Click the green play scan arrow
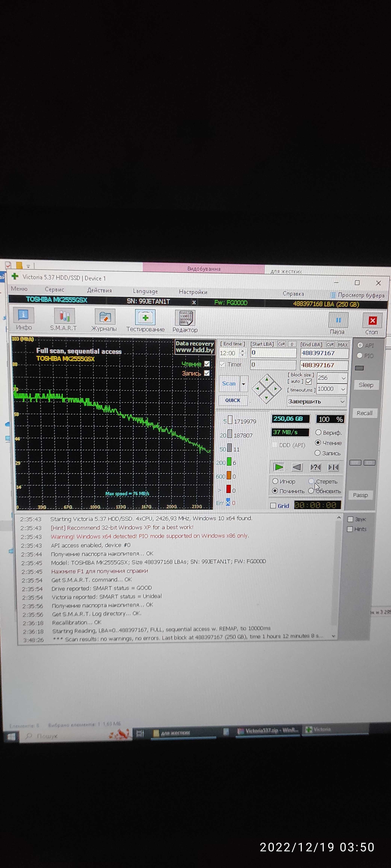Screen dimensions: 391x868 (279, 467)
